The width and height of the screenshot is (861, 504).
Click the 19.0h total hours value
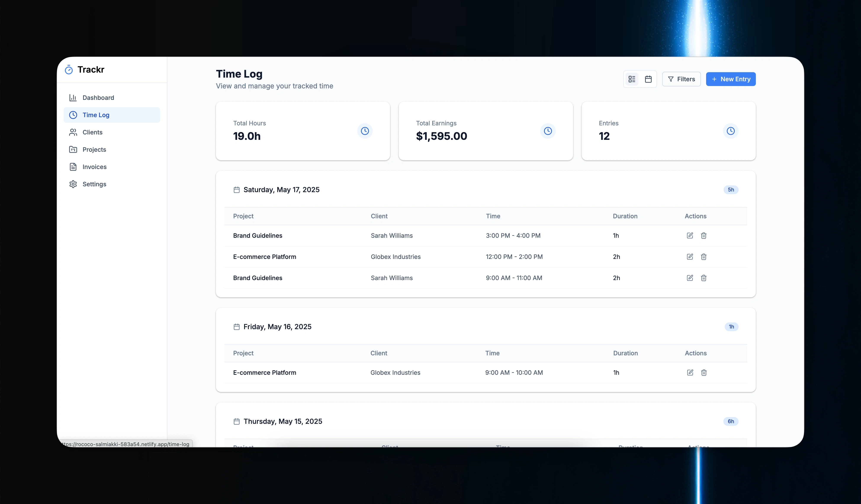pyautogui.click(x=247, y=136)
